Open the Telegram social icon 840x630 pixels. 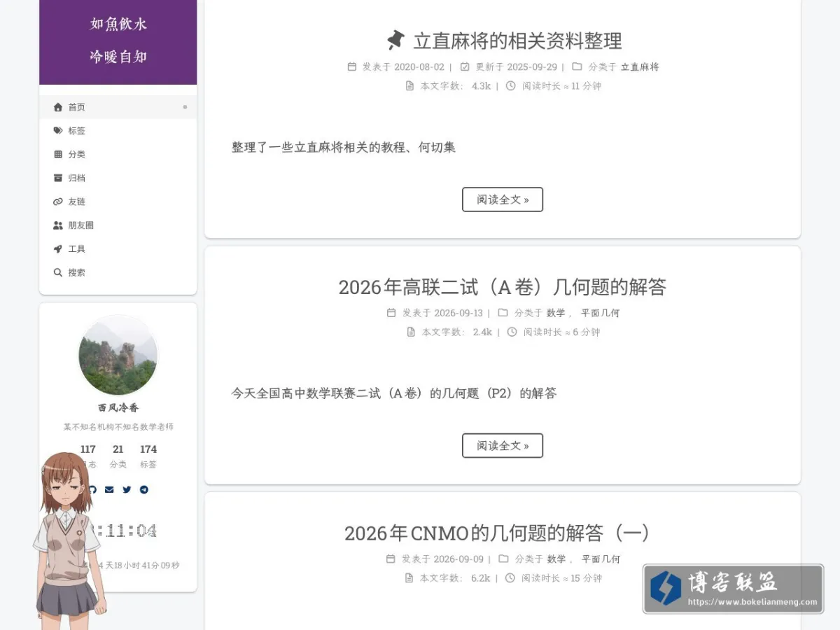tap(143, 489)
